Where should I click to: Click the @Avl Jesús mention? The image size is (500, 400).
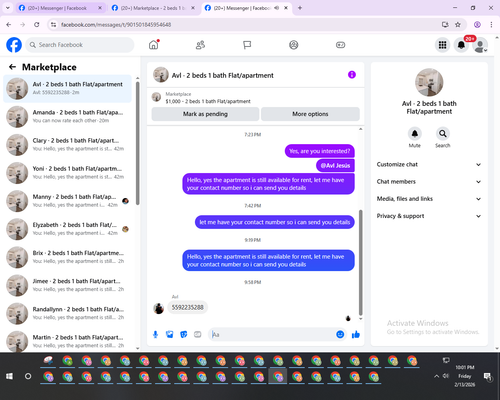(x=335, y=166)
